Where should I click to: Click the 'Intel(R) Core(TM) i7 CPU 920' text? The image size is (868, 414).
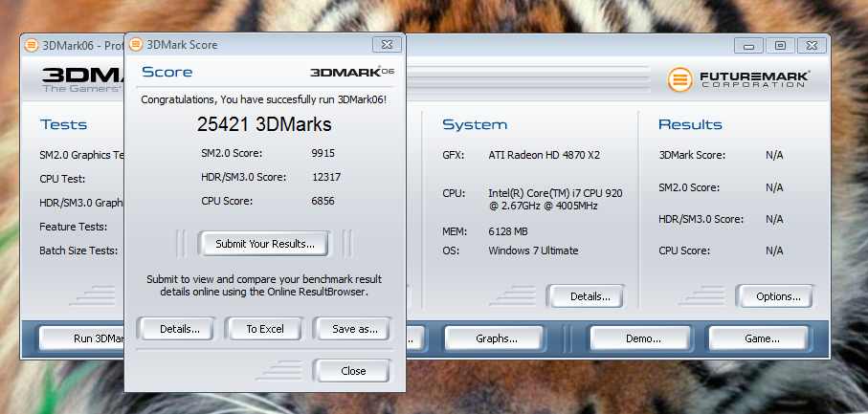point(555,193)
